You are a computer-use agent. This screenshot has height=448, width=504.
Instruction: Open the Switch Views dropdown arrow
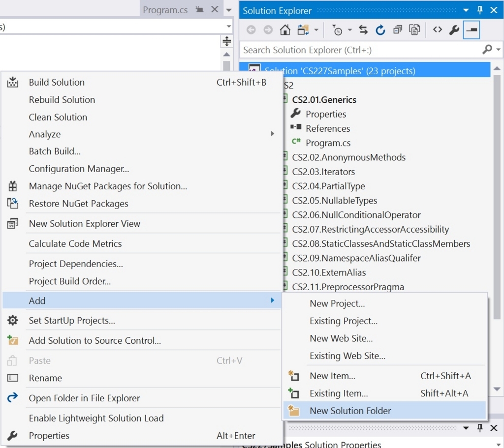coord(316,30)
